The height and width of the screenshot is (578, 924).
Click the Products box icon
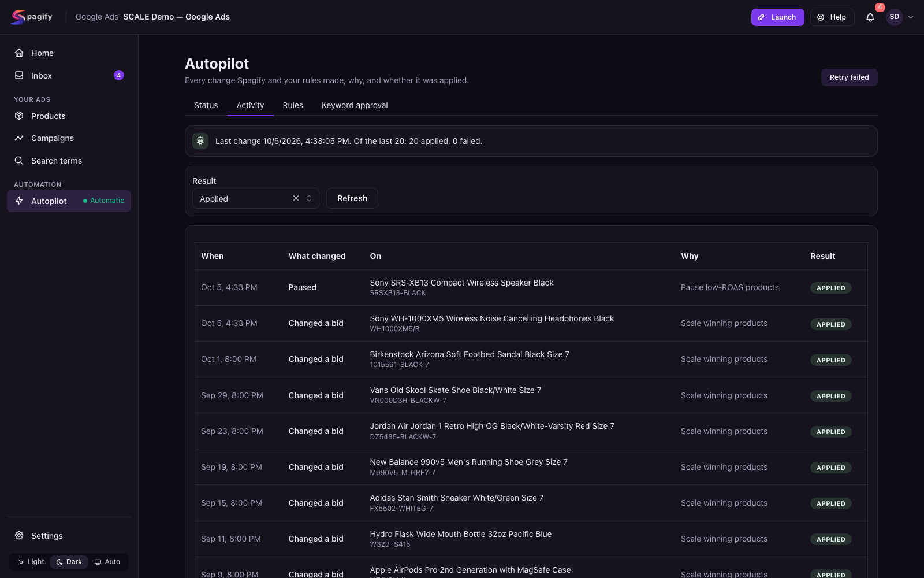click(19, 116)
